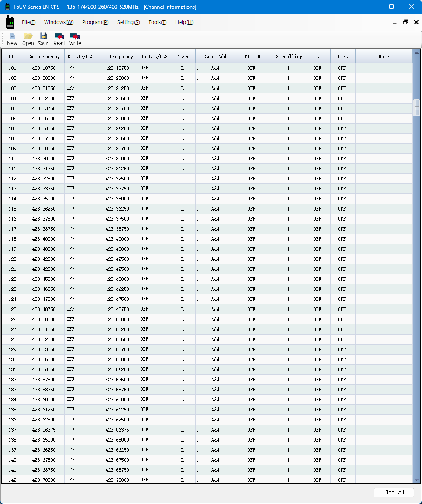Image resolution: width=422 pixels, height=504 pixels.
Task: Select Rx CTS/DCS cell of channel 103
Action: [x=81, y=88]
